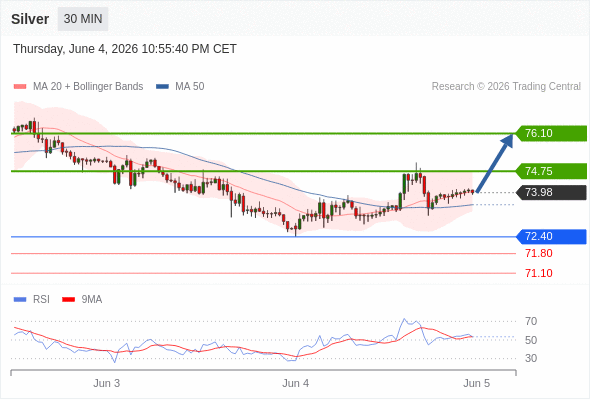590x400 pixels.
Task: Click the 73.98 current price tag
Action: pos(551,192)
